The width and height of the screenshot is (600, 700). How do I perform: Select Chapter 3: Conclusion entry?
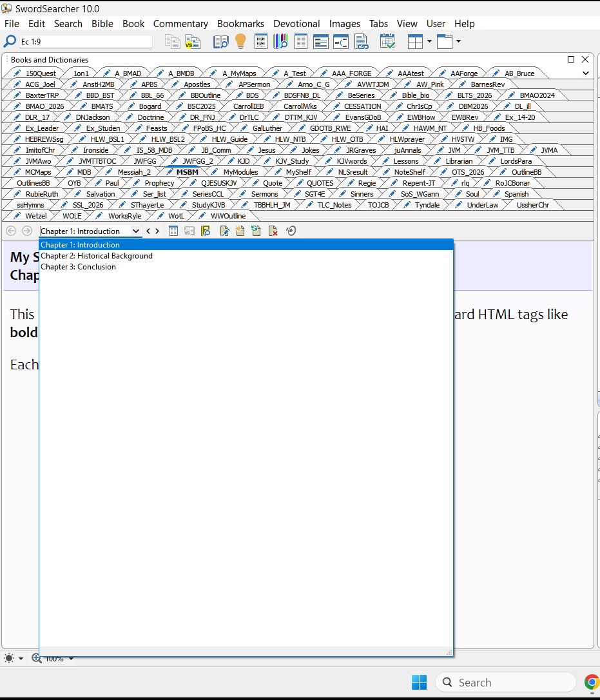click(x=246, y=266)
